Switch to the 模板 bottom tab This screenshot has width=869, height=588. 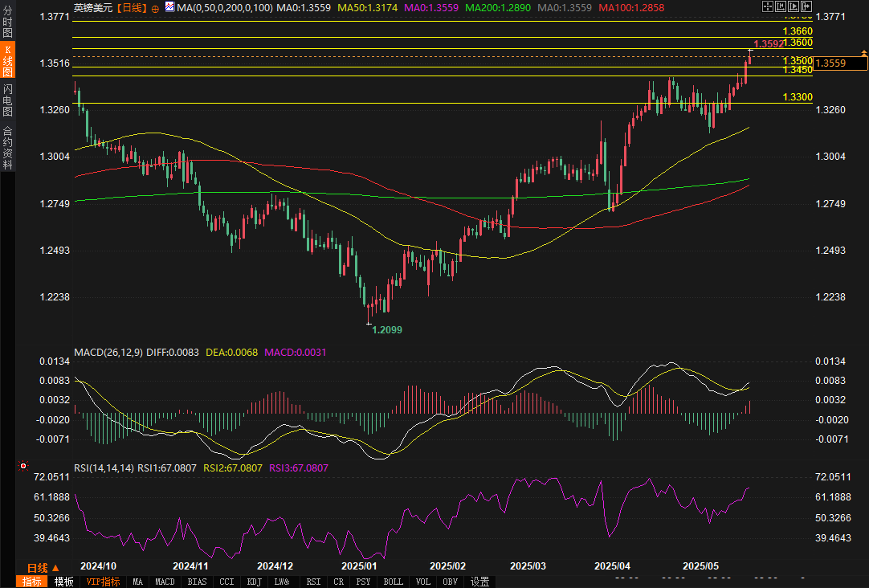tap(63, 582)
